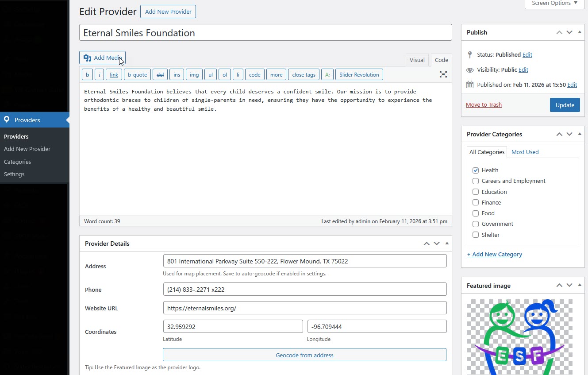Uncheck the Health category
The image size is (588, 375).
tap(475, 170)
